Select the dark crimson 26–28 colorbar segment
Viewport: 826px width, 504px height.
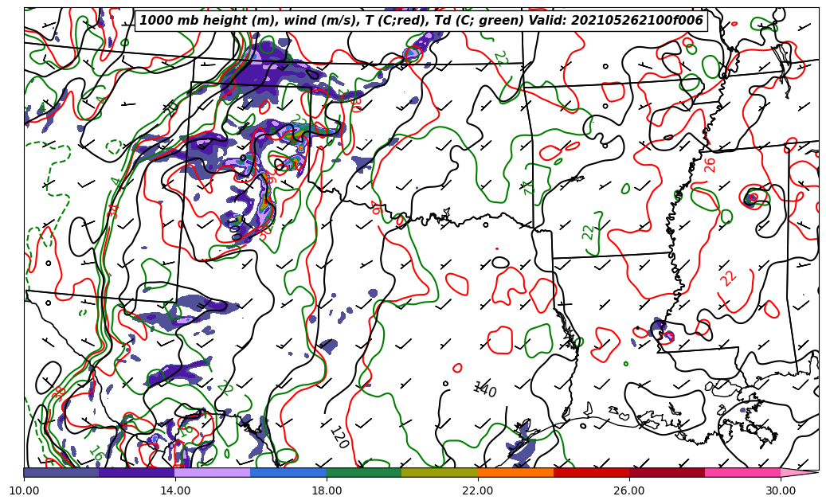tap(666, 472)
